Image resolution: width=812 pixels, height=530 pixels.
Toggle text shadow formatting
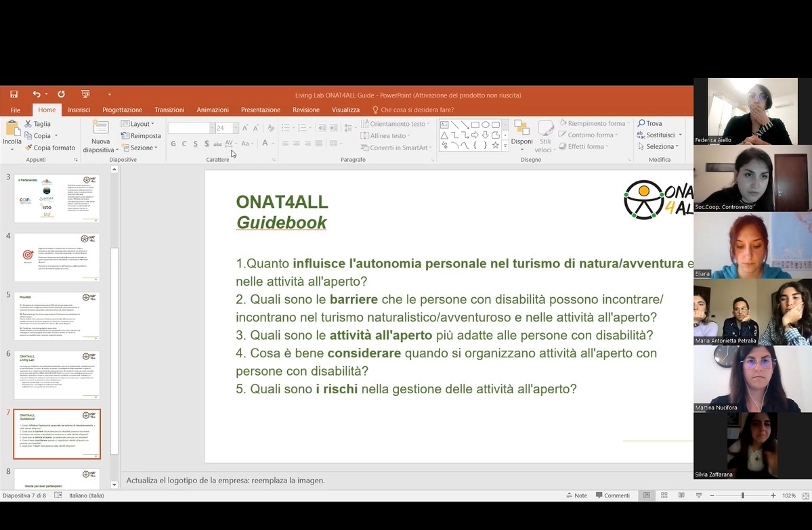(x=207, y=143)
